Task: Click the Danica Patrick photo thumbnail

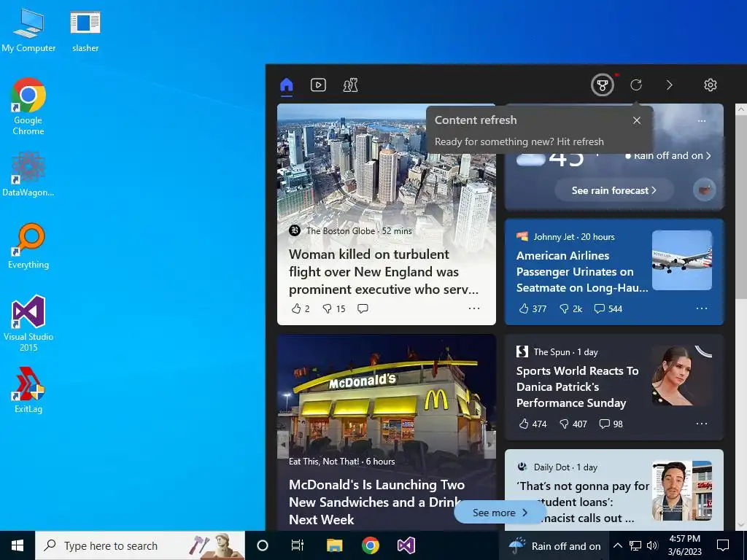Action: [682, 376]
